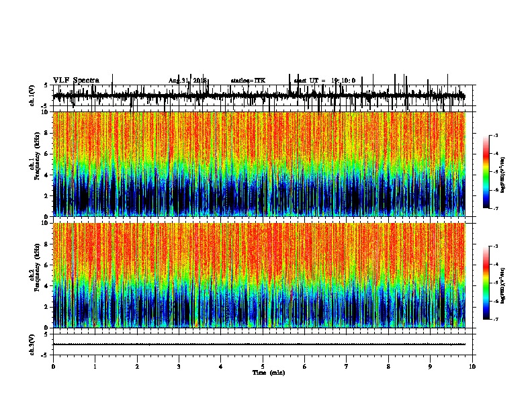Click the 'station=ITK' header text

pyautogui.click(x=248, y=81)
